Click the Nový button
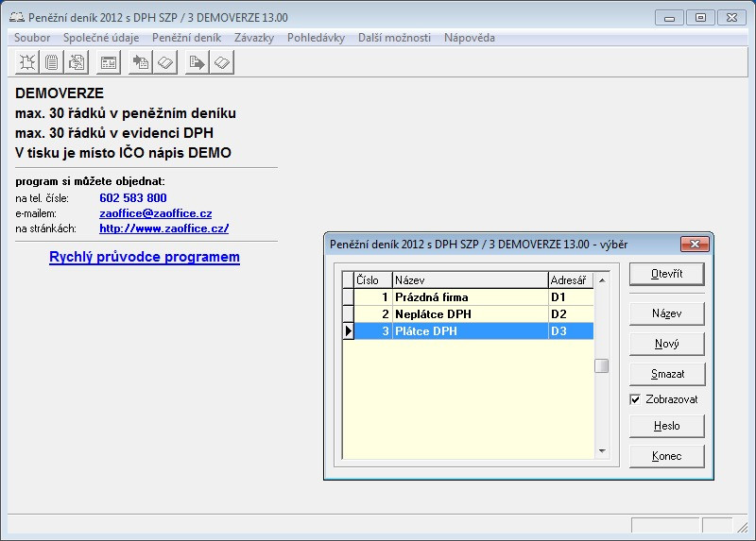This screenshot has width=756, height=541. [667, 344]
